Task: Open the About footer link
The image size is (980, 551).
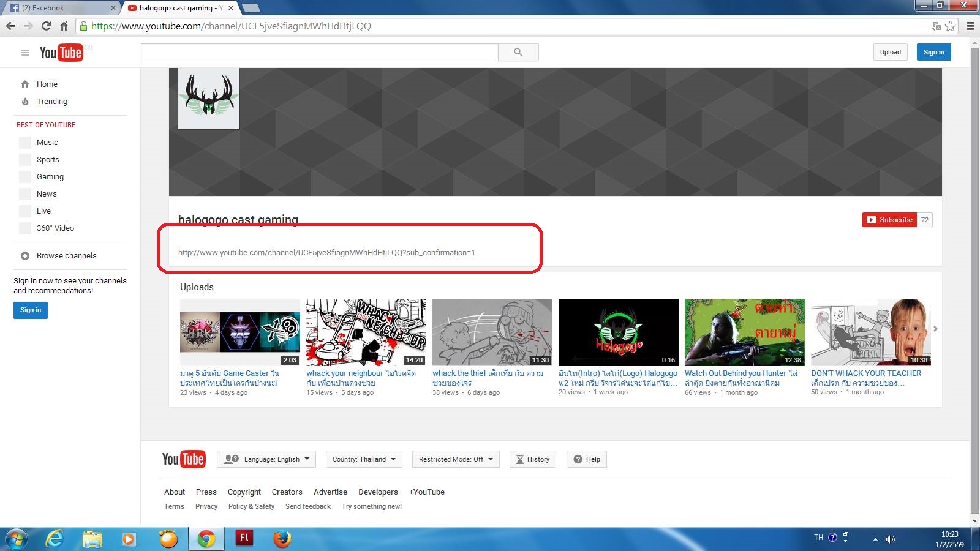Action: point(175,492)
